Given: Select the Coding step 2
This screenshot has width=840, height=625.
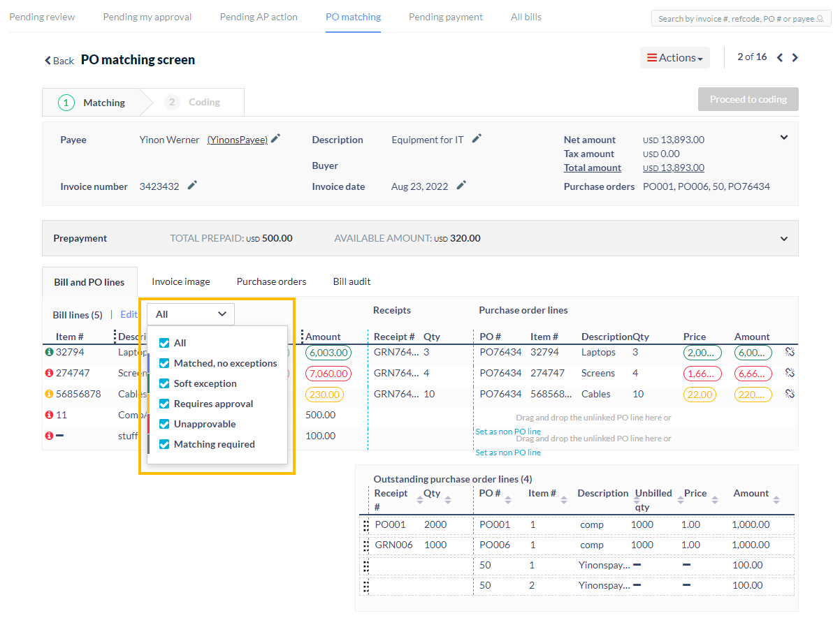Looking at the screenshot, I should pos(193,102).
